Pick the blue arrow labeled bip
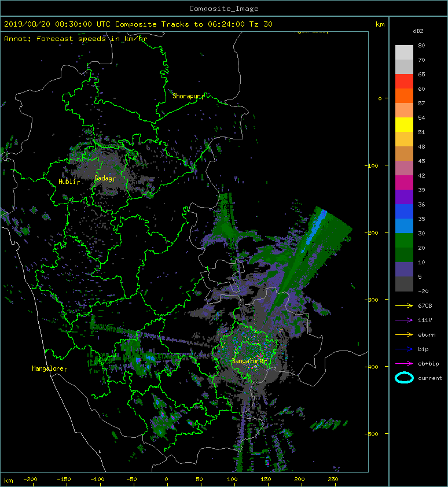448x487 pixels. pyautogui.click(x=404, y=349)
